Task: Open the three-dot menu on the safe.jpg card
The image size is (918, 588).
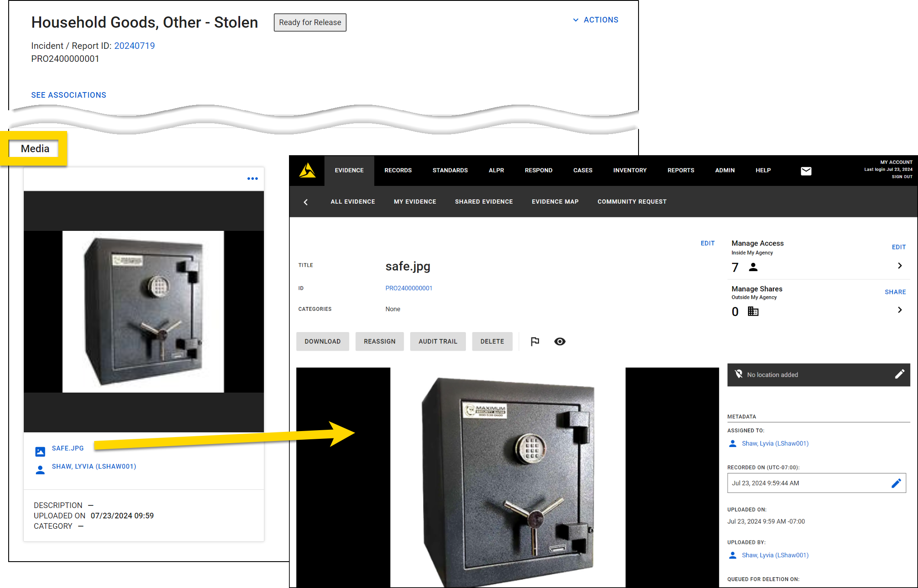Action: pyautogui.click(x=252, y=178)
